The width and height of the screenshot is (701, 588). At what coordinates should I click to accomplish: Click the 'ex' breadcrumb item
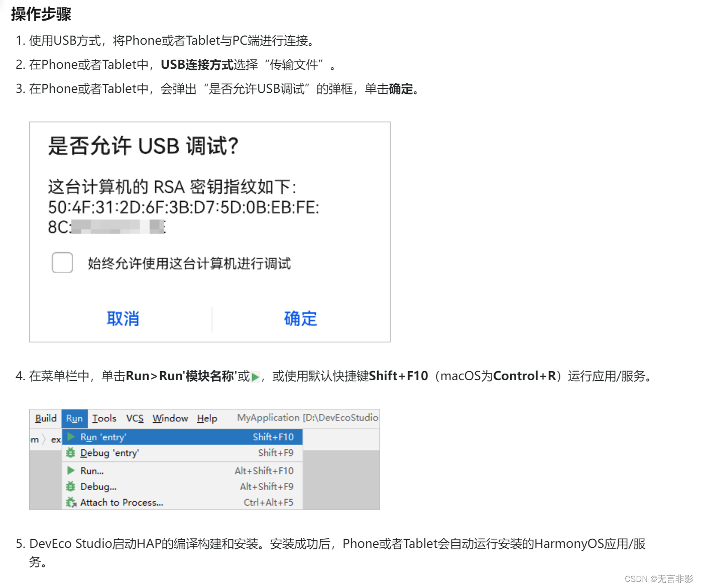point(56,440)
